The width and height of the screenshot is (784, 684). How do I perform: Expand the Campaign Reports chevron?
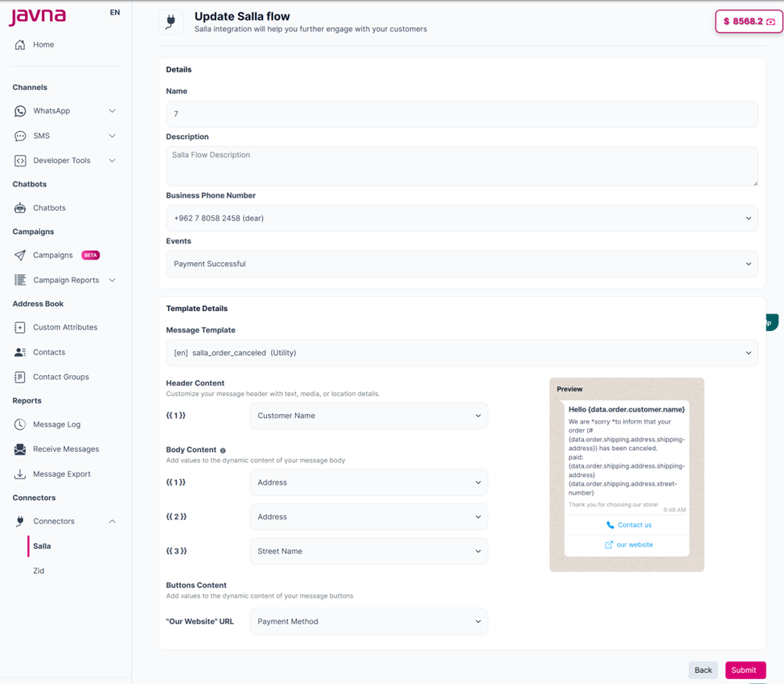[112, 280]
